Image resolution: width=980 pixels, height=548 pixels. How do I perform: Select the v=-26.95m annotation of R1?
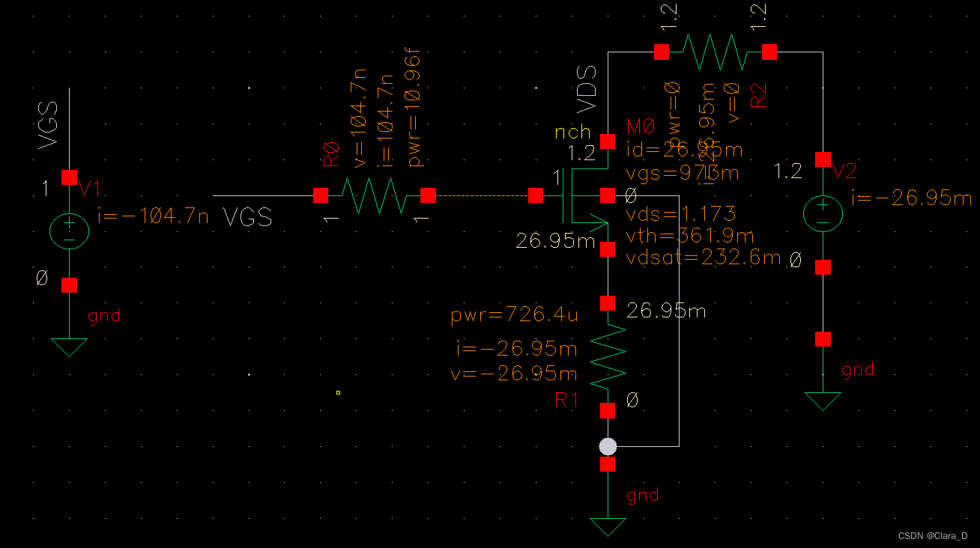[x=514, y=374]
